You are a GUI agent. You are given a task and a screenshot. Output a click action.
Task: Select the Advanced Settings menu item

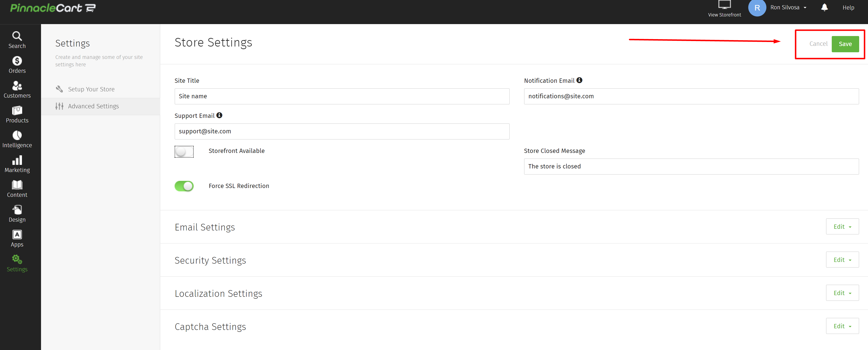point(93,106)
